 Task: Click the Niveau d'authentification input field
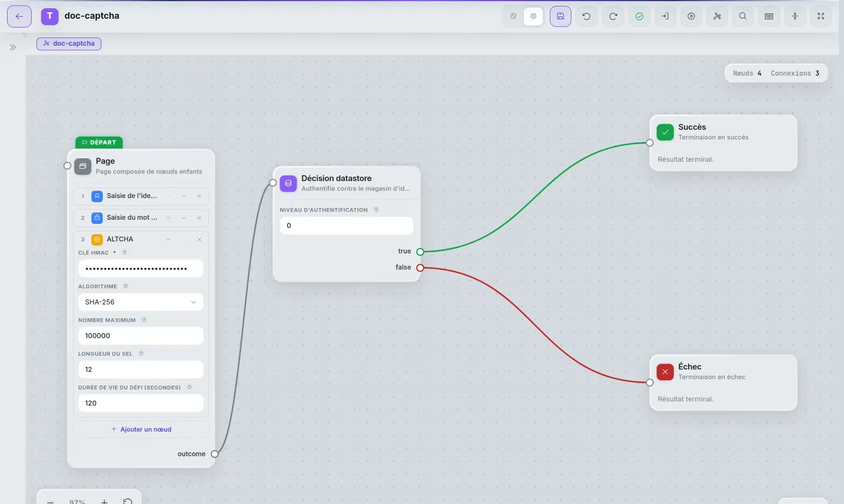tap(346, 226)
